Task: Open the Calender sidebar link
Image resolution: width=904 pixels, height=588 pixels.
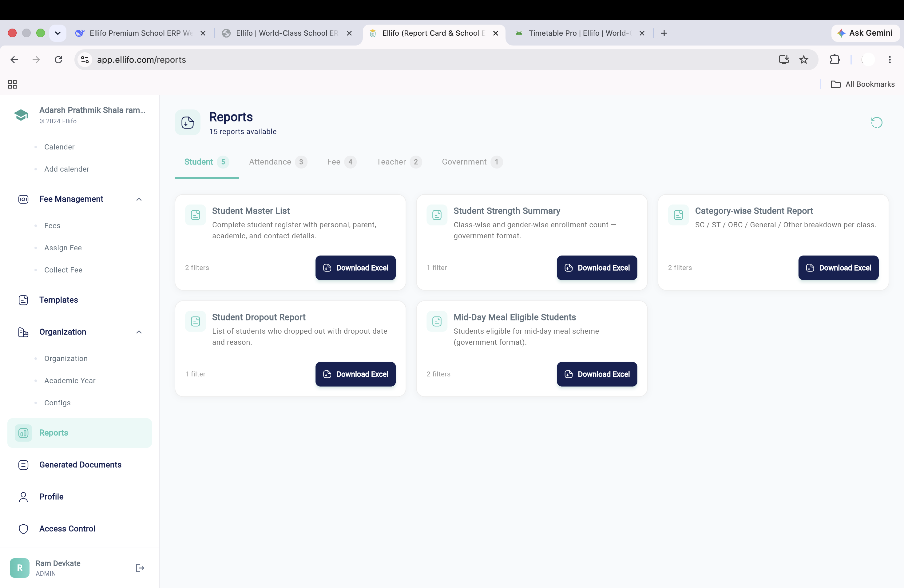Action: [59, 147]
